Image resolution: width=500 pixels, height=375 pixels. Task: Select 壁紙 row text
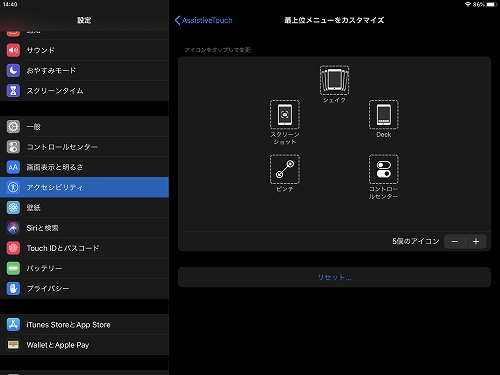click(34, 208)
